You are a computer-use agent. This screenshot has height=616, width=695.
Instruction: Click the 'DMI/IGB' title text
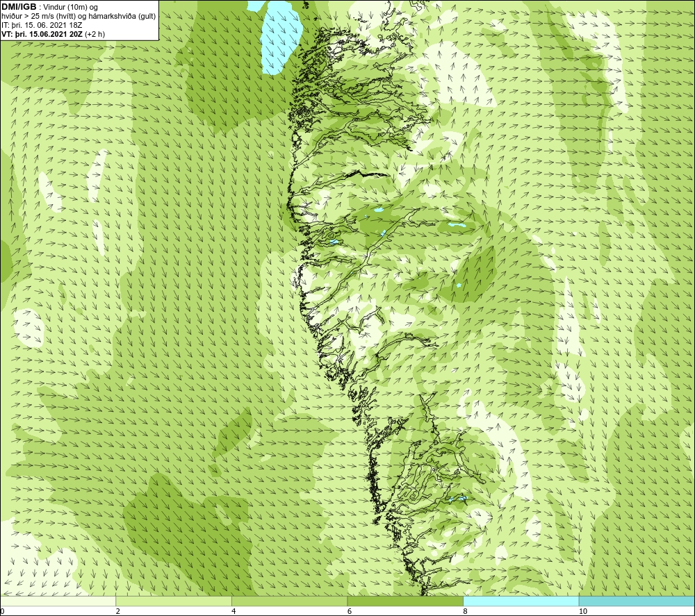(x=19, y=7)
